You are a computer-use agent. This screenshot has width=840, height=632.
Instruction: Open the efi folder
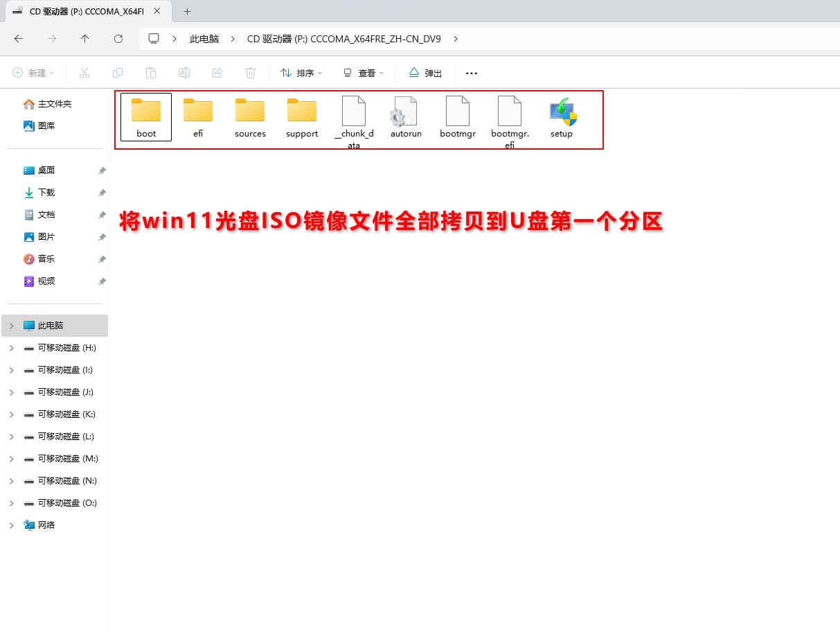pyautogui.click(x=198, y=113)
